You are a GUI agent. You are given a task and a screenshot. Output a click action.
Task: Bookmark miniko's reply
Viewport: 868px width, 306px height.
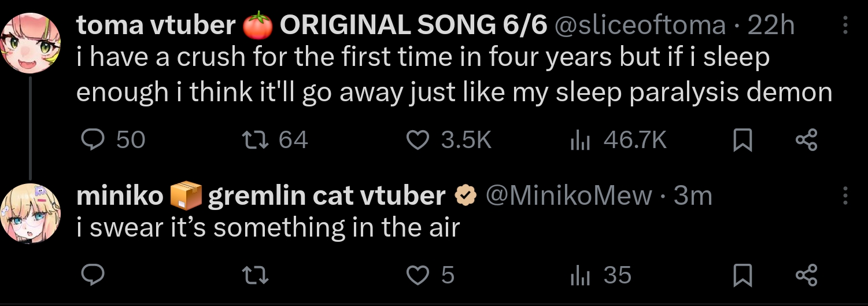coord(743,276)
